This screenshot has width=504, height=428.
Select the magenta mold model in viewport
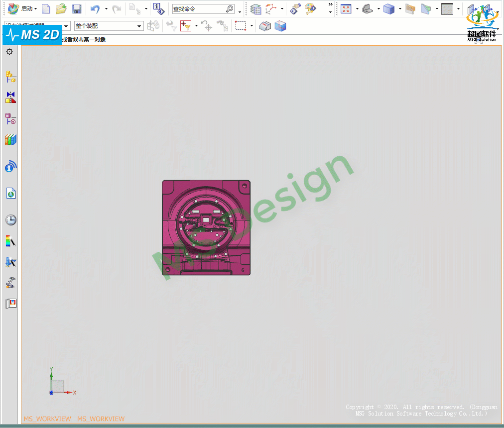tap(206, 227)
